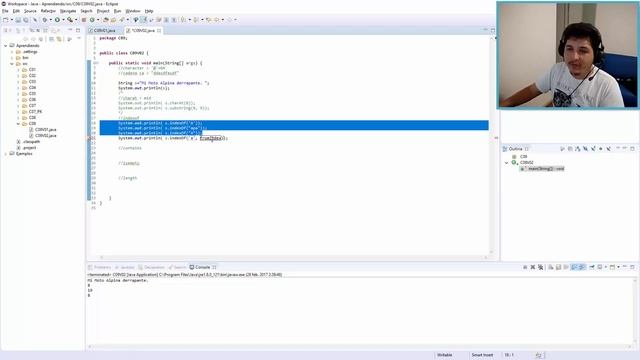Open the Search menu
Viewport: 640px width, 360px height.
coord(86,11)
